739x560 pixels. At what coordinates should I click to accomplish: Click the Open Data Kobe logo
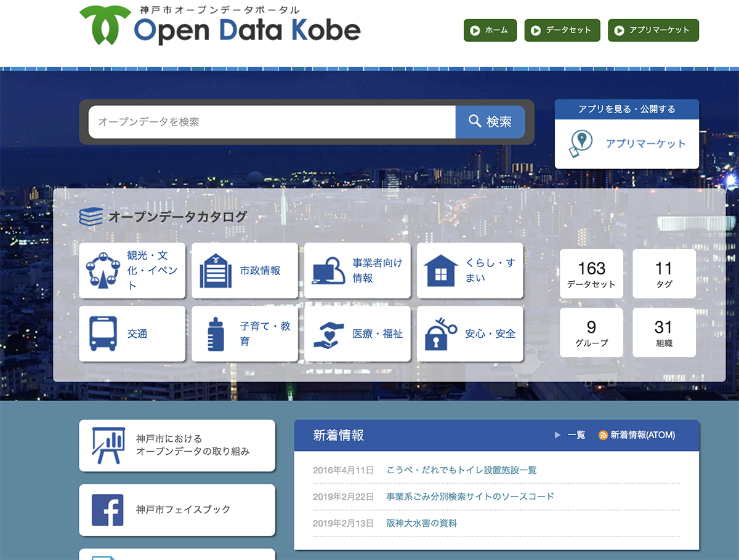(220, 26)
